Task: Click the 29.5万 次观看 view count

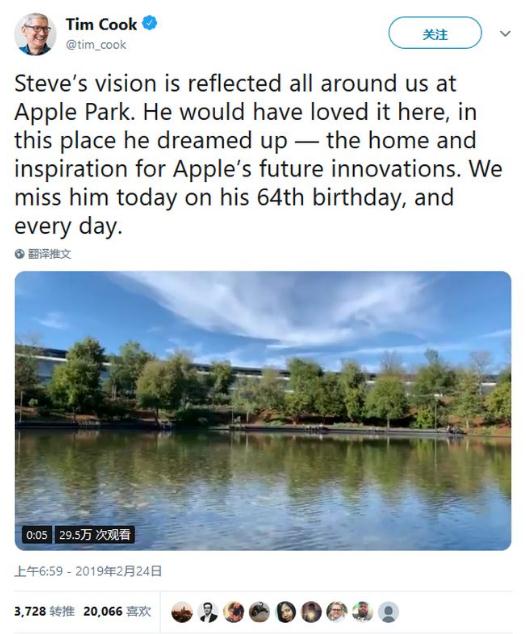Action: 95,535
